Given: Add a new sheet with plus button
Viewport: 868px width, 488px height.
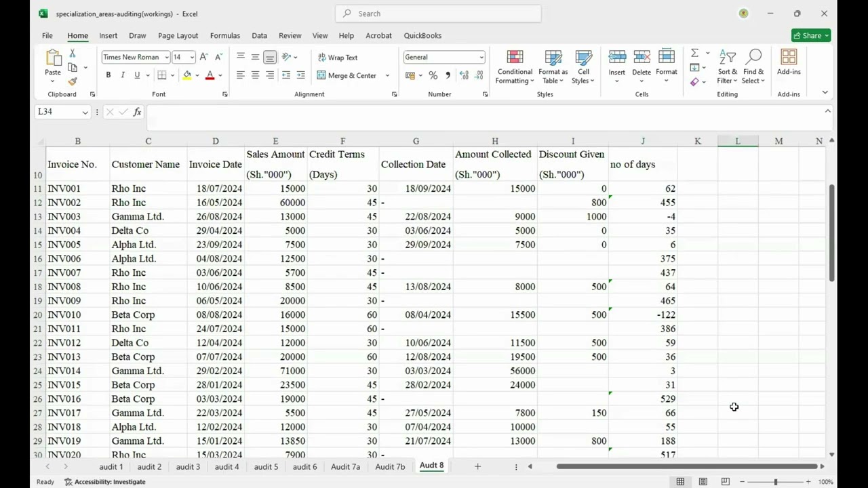Looking at the screenshot, I should [x=477, y=466].
